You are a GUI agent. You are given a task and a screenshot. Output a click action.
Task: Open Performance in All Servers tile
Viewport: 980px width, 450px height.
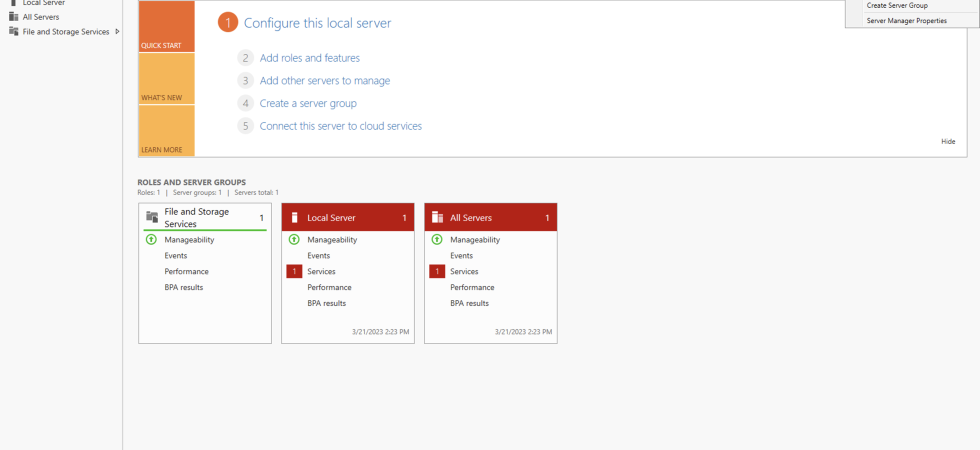[x=472, y=288]
